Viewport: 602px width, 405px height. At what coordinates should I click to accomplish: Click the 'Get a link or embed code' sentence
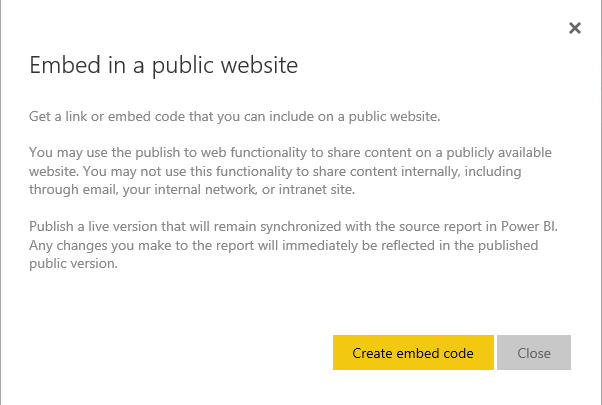click(235, 116)
